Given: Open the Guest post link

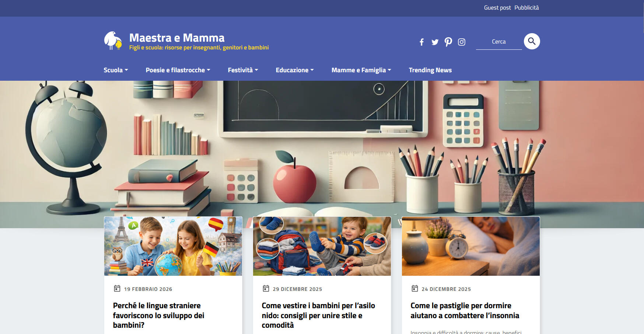Looking at the screenshot, I should click(497, 8).
